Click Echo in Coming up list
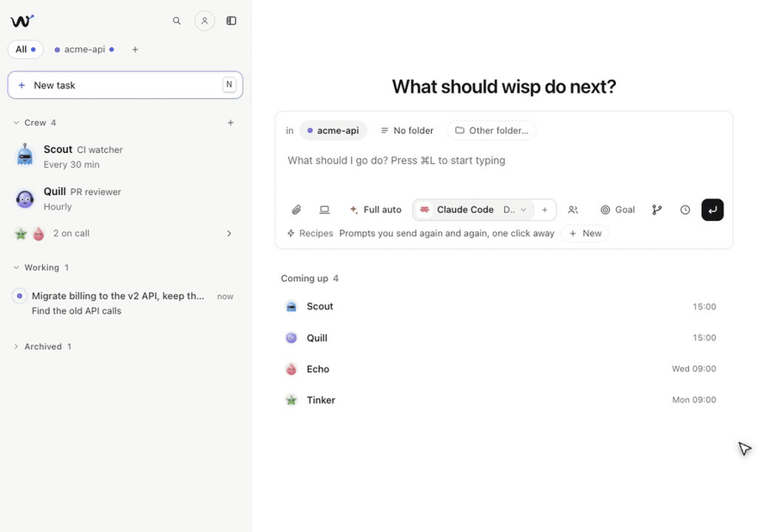 click(503, 369)
